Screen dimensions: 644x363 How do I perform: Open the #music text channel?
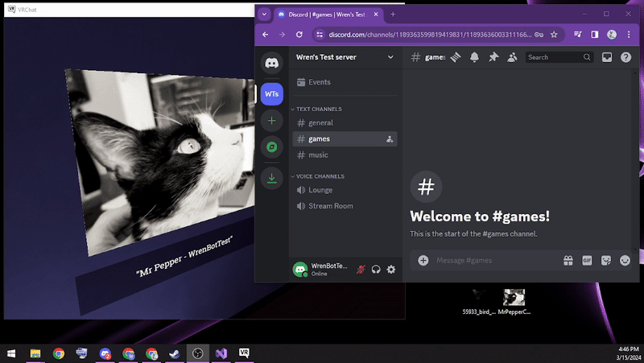coord(345,155)
